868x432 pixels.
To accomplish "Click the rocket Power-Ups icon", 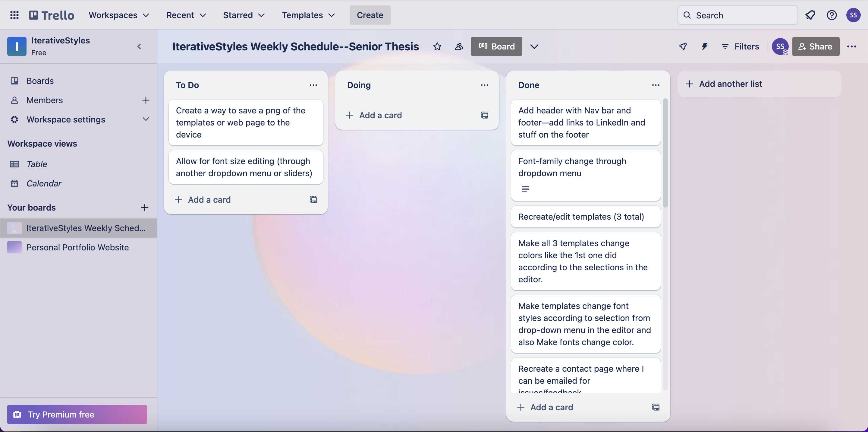I will click(683, 46).
